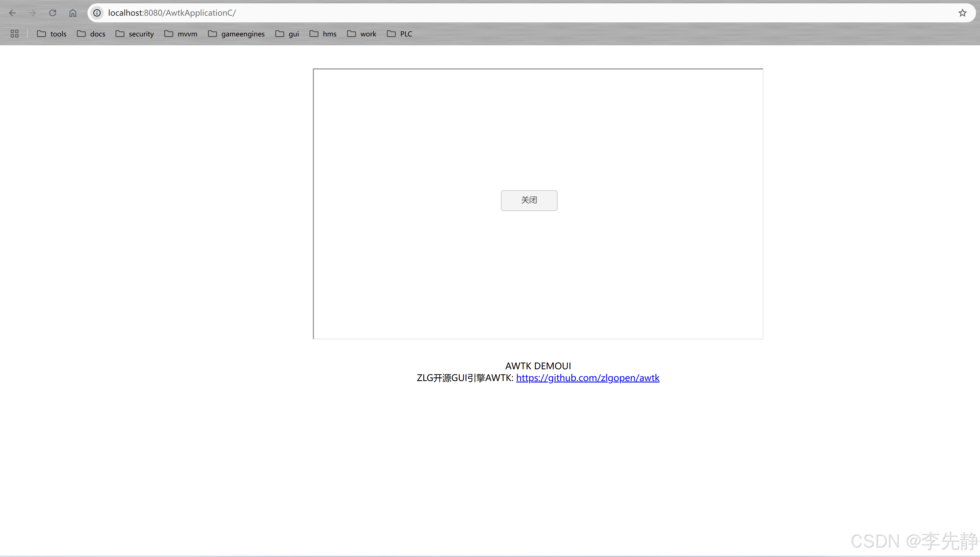Reload the current page
The image size is (980, 557).
point(53,13)
